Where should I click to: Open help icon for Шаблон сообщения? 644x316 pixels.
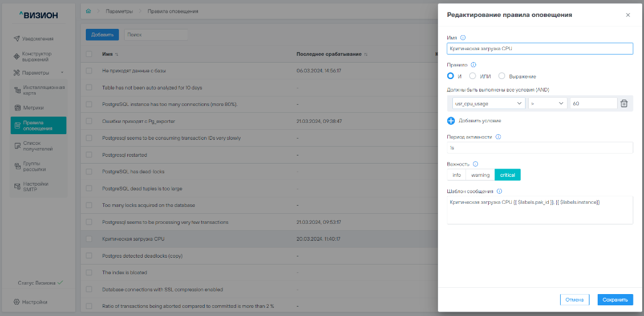(x=499, y=191)
